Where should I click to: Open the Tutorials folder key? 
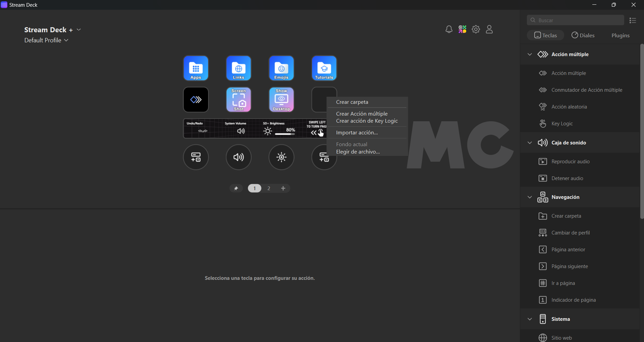(324, 68)
